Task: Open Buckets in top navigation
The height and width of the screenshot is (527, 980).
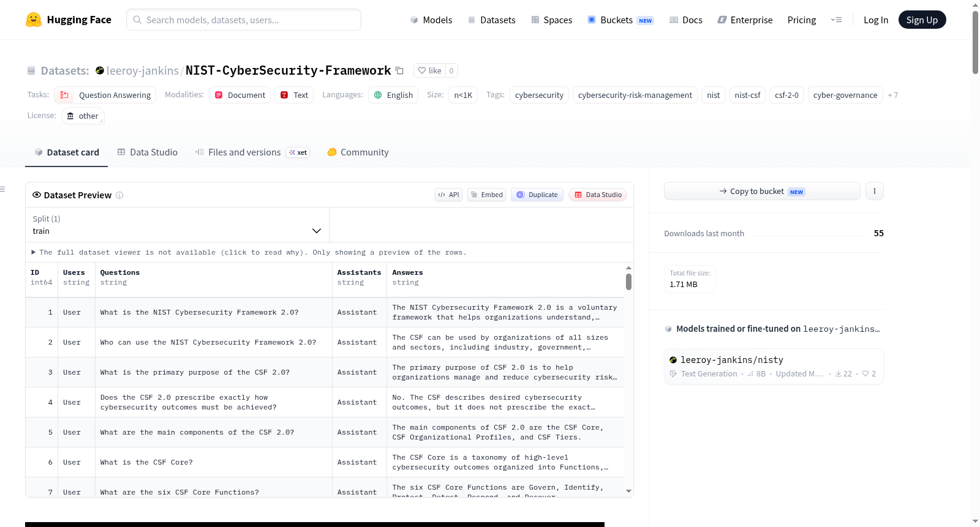Action: [x=620, y=20]
